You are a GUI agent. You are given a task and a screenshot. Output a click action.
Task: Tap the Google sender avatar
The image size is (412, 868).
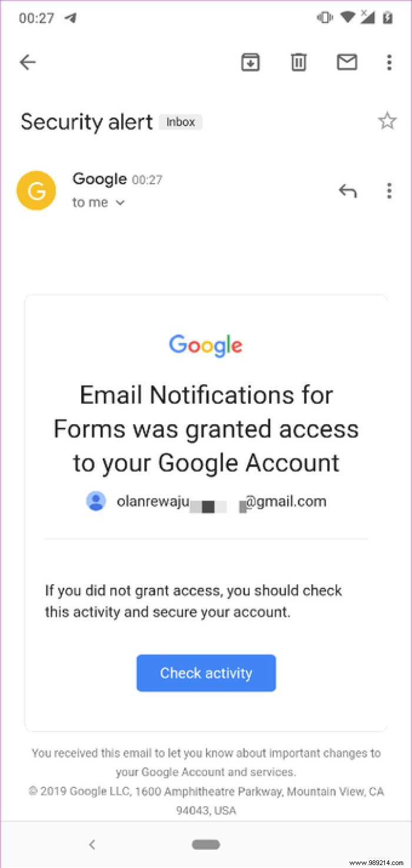pyautogui.click(x=36, y=190)
